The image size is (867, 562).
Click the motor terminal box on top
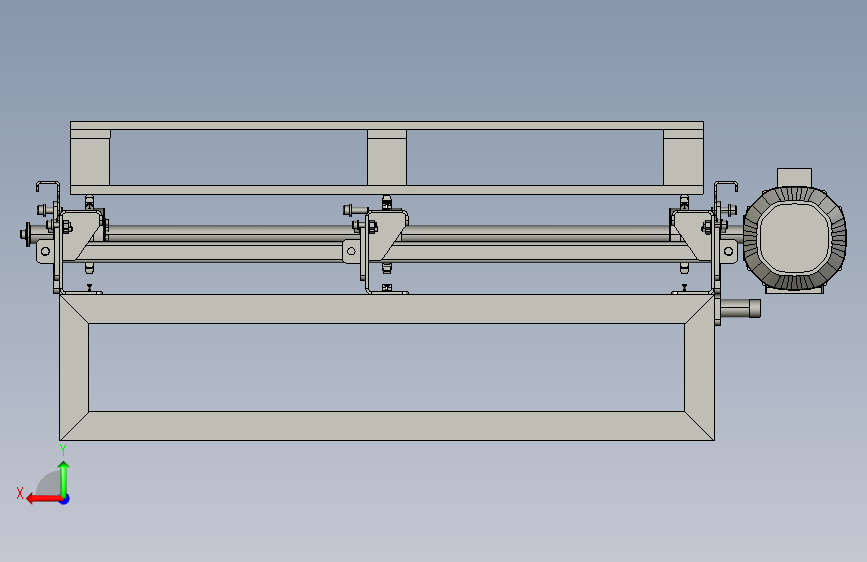click(x=795, y=178)
